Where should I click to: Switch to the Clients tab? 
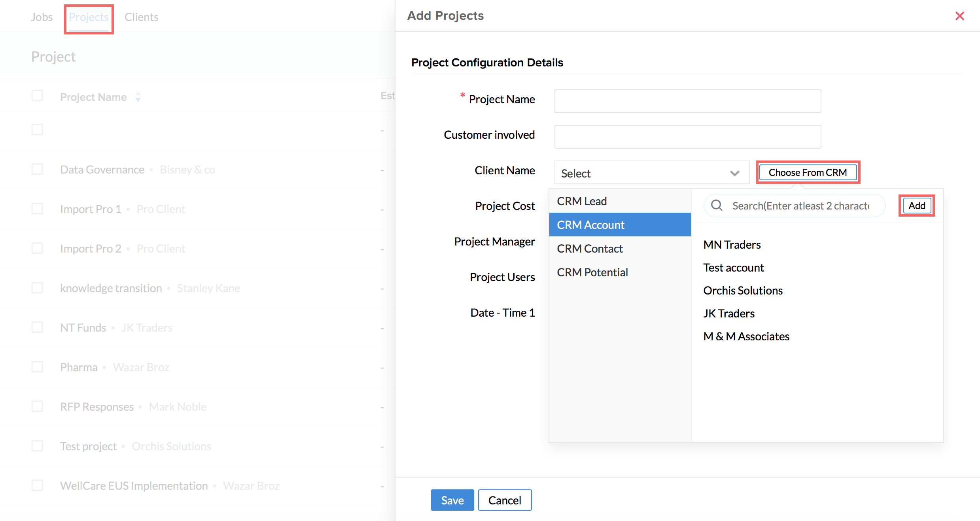pos(141,17)
